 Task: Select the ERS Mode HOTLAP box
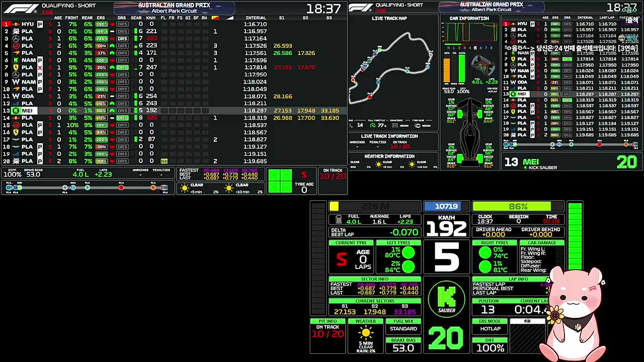[490, 329]
